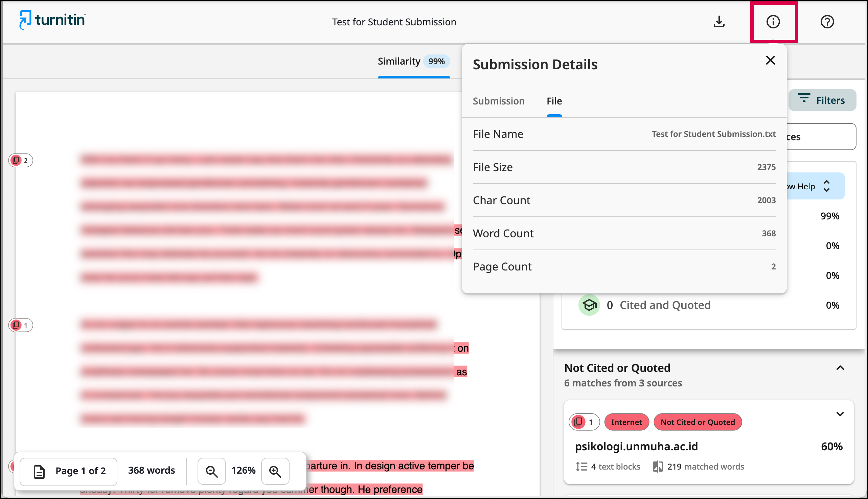This screenshot has width=868, height=499.
Task: Click the Cited and Quoted graduation cap icon
Action: click(x=589, y=305)
